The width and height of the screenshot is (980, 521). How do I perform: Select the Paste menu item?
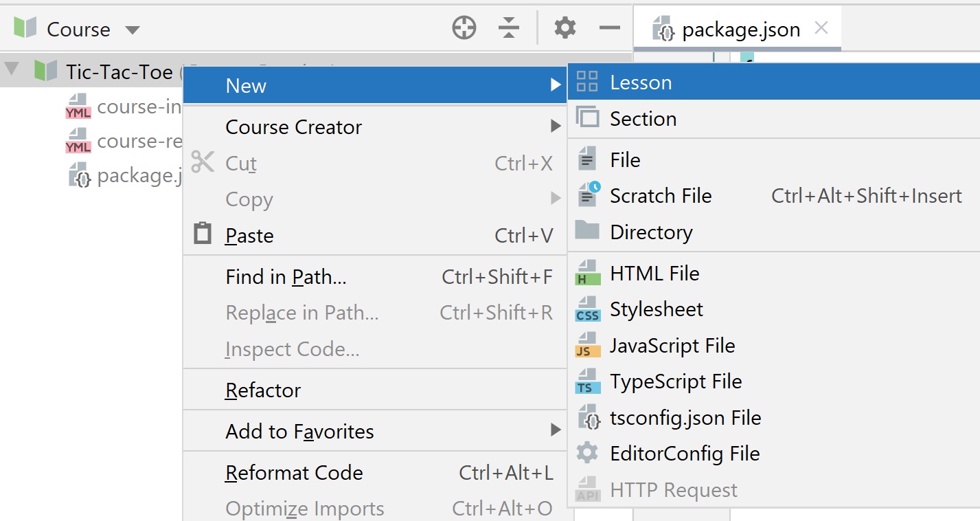pyautogui.click(x=249, y=236)
